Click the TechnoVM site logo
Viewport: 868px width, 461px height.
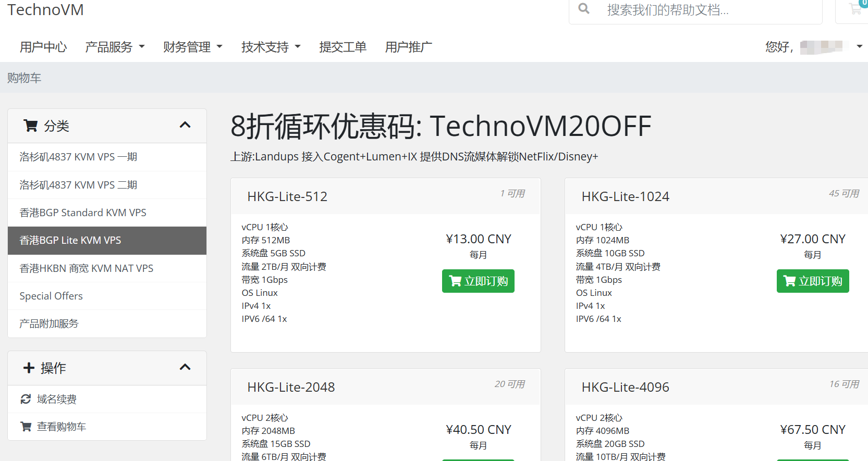[45, 9]
